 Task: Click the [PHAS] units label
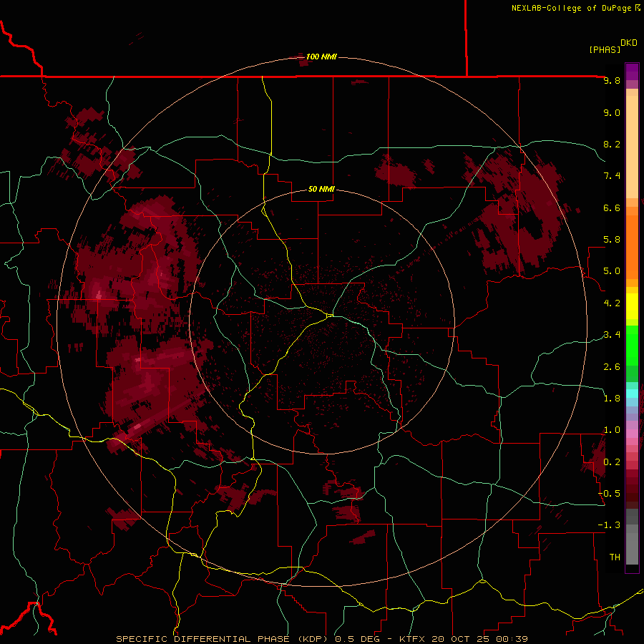[x=605, y=49]
